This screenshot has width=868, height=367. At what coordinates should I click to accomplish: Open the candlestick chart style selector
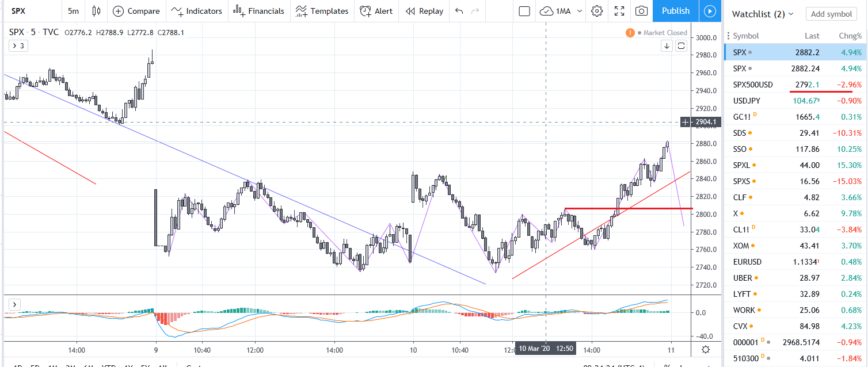click(96, 11)
